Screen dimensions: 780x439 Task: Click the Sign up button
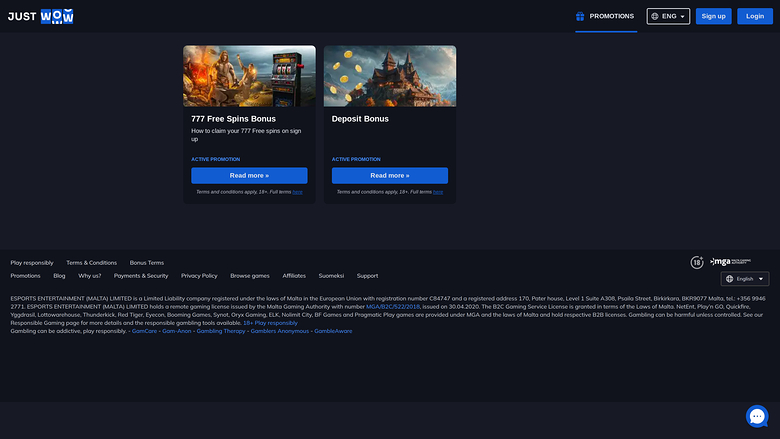[x=713, y=16]
